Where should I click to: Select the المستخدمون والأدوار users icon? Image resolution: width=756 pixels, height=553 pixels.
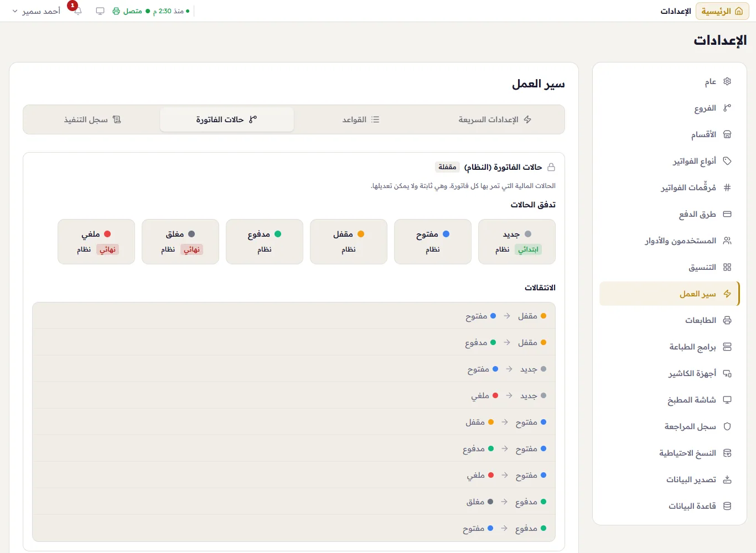(x=727, y=241)
